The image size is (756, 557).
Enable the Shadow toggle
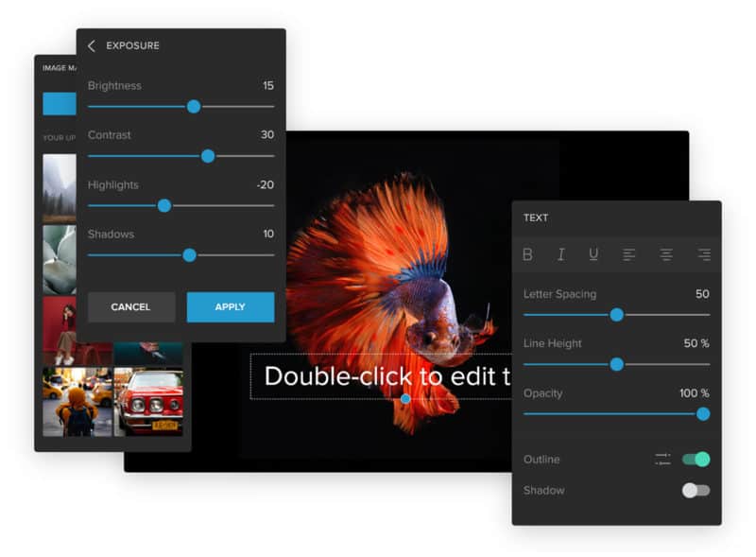point(696,490)
